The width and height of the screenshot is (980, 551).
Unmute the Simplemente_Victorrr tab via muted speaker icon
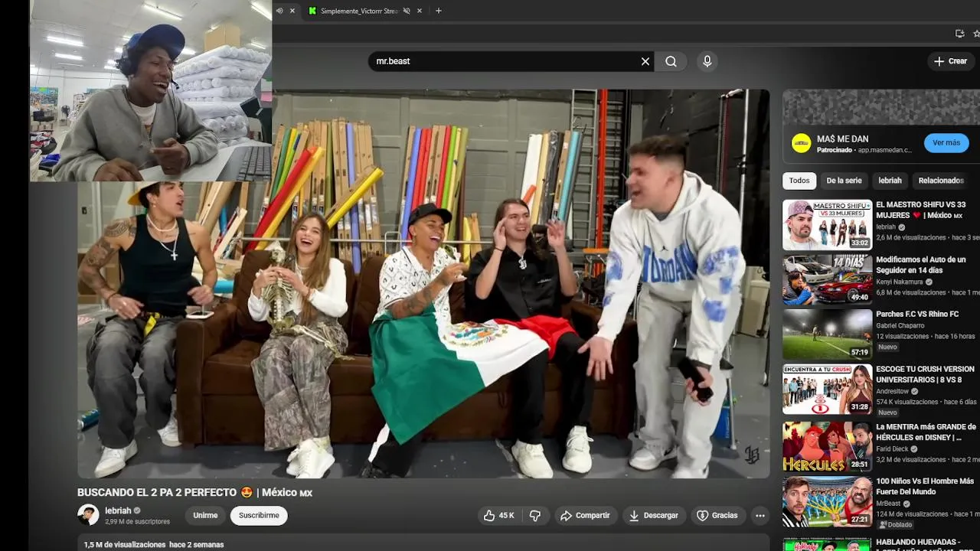(x=407, y=11)
